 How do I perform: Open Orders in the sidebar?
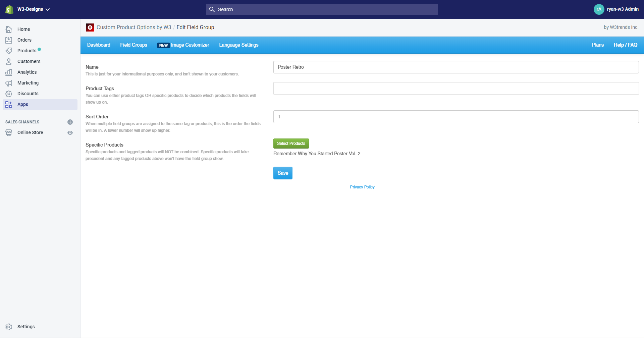pyautogui.click(x=40, y=40)
